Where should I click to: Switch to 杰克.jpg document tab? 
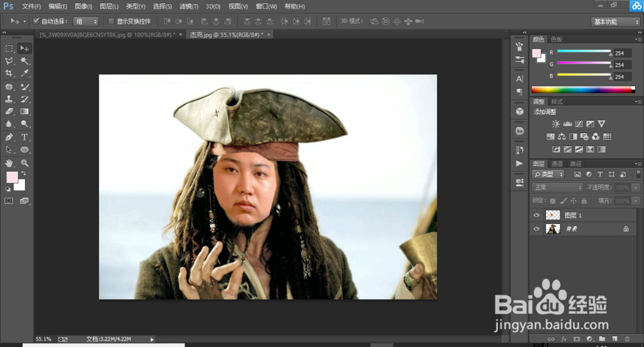226,35
